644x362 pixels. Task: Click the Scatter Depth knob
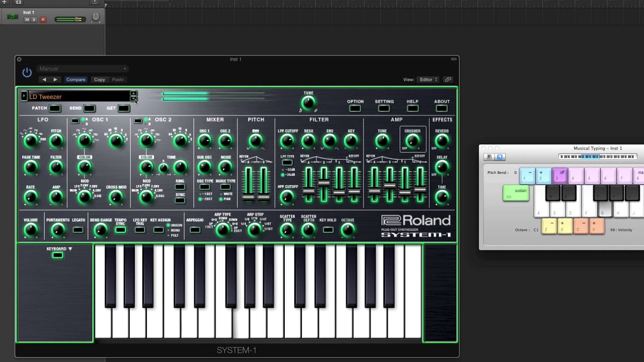pyautogui.click(x=308, y=230)
